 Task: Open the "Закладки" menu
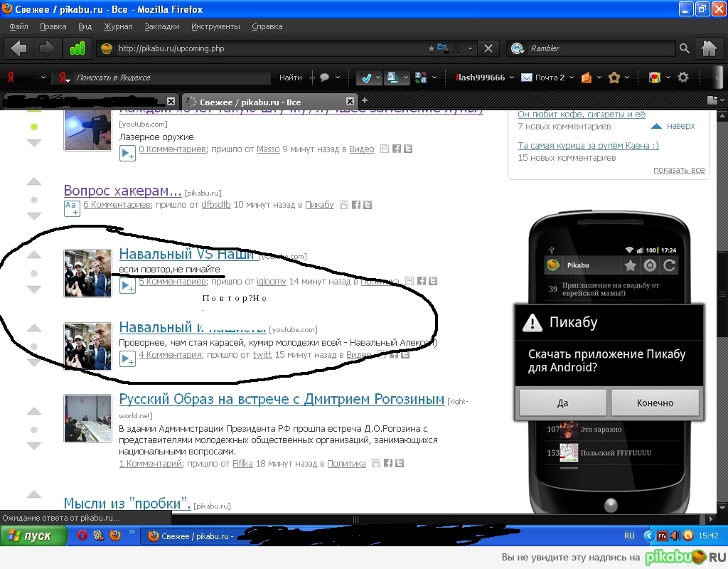pyautogui.click(x=161, y=26)
